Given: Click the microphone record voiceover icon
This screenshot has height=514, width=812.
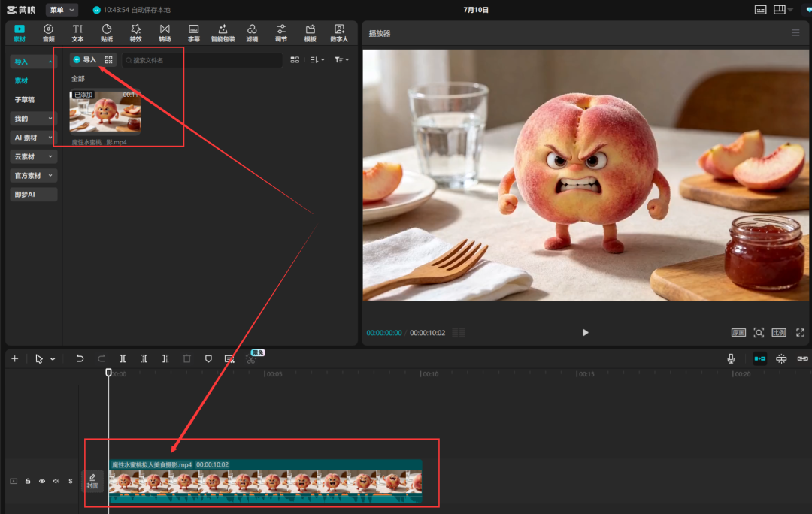Looking at the screenshot, I should point(731,358).
